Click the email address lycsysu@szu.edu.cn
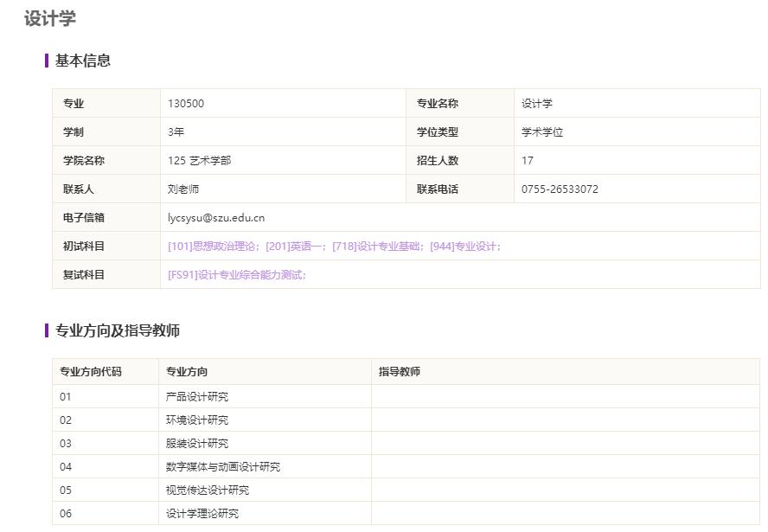This screenshot has width=768, height=532. [216, 218]
